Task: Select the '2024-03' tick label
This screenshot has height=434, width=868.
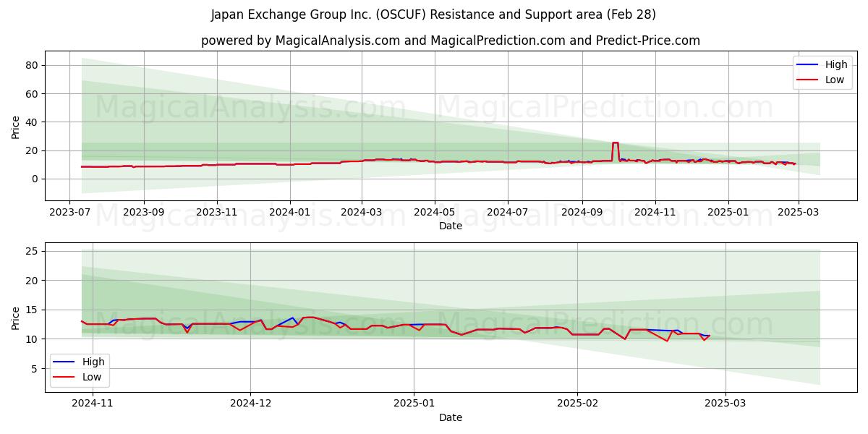Action: point(362,213)
